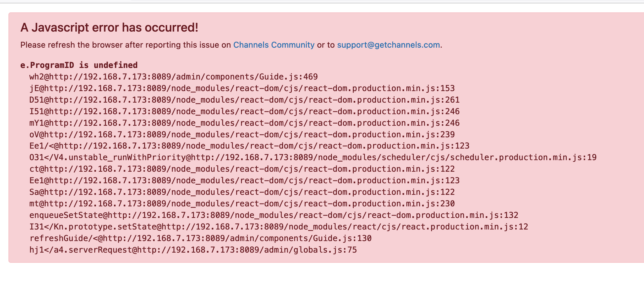Select the mY1@ react-dom line ending :246
Image resolution: width=644 pixels, height=287 pixels.
[244, 123]
